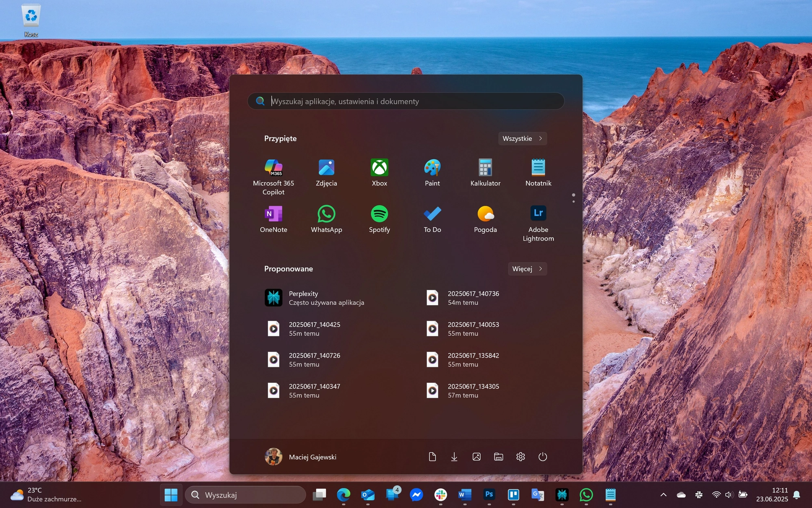Open Messenger from the taskbar

417,495
